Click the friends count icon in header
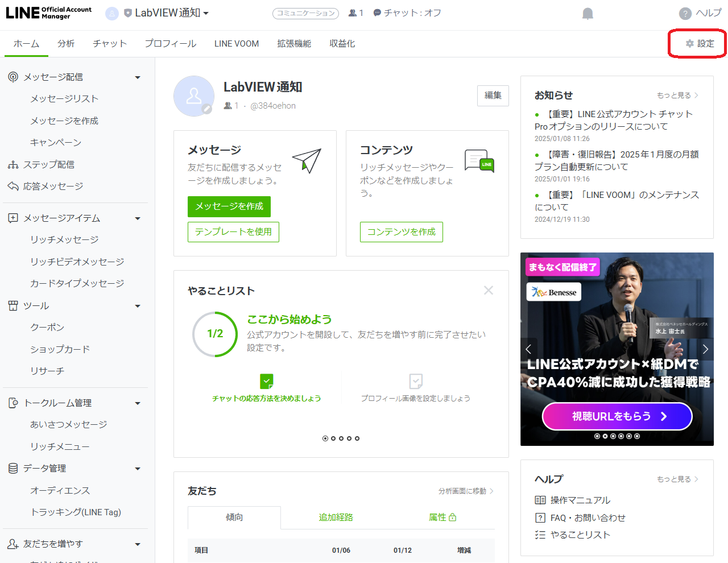This screenshot has height=563, width=728. coord(353,13)
